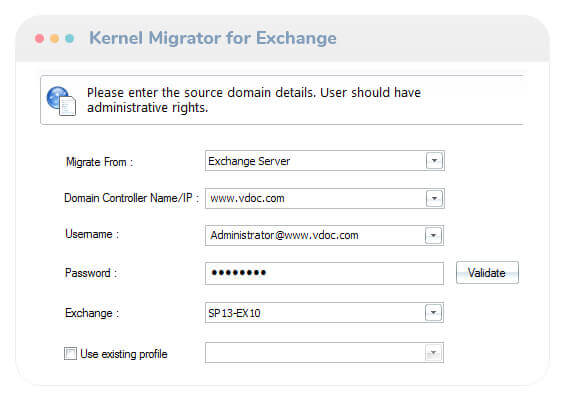Click SP13-EX10 in Exchange combo box
The image size is (565, 401).
pos(234,313)
